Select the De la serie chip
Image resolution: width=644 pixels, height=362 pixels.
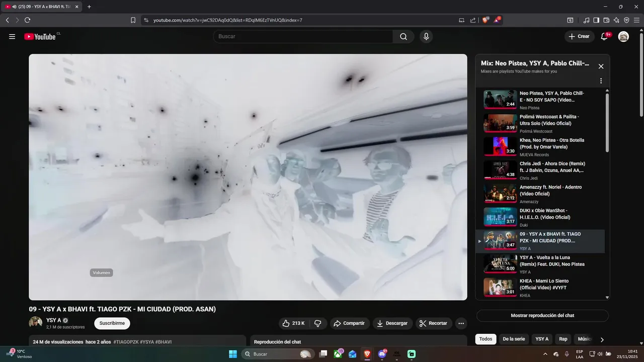pos(514,339)
